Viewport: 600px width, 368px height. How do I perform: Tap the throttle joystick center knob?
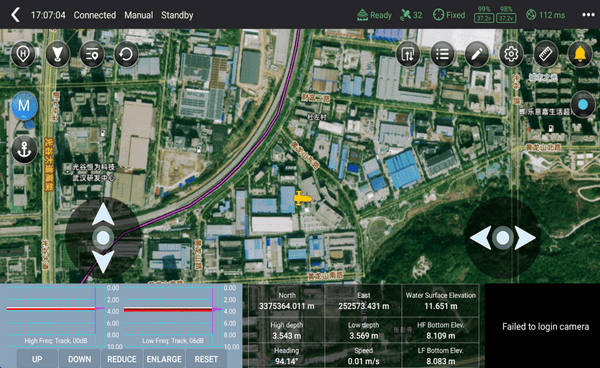pyautogui.click(x=103, y=238)
